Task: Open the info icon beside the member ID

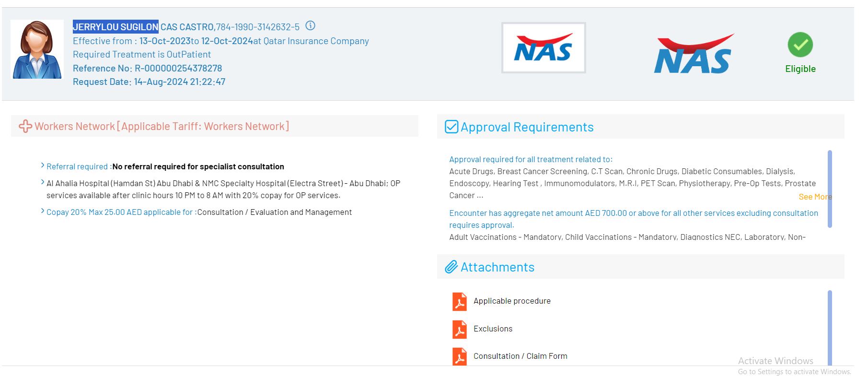Action: (311, 26)
